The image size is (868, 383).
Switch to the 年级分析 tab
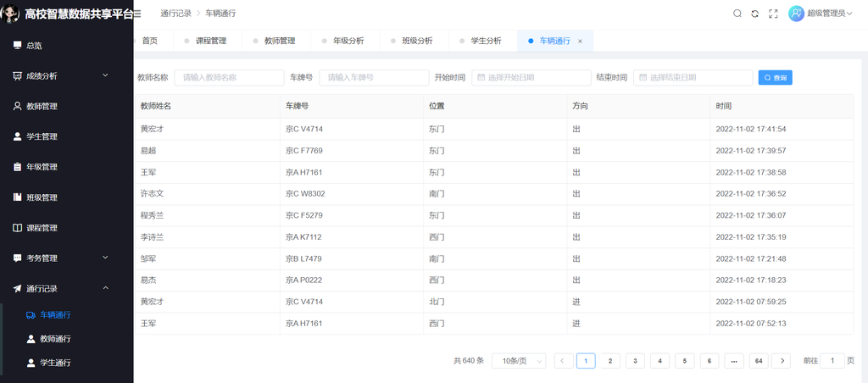click(348, 41)
